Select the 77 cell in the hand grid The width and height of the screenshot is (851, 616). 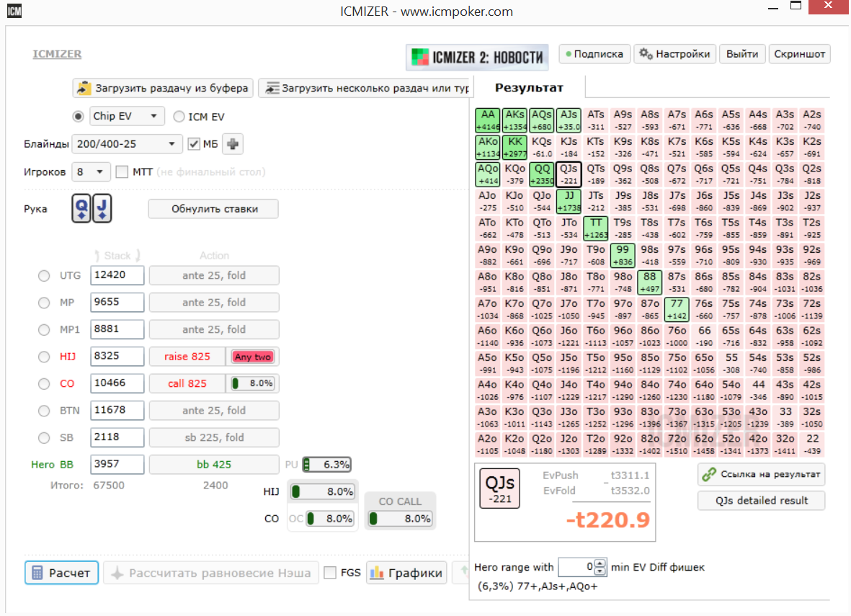click(x=676, y=309)
